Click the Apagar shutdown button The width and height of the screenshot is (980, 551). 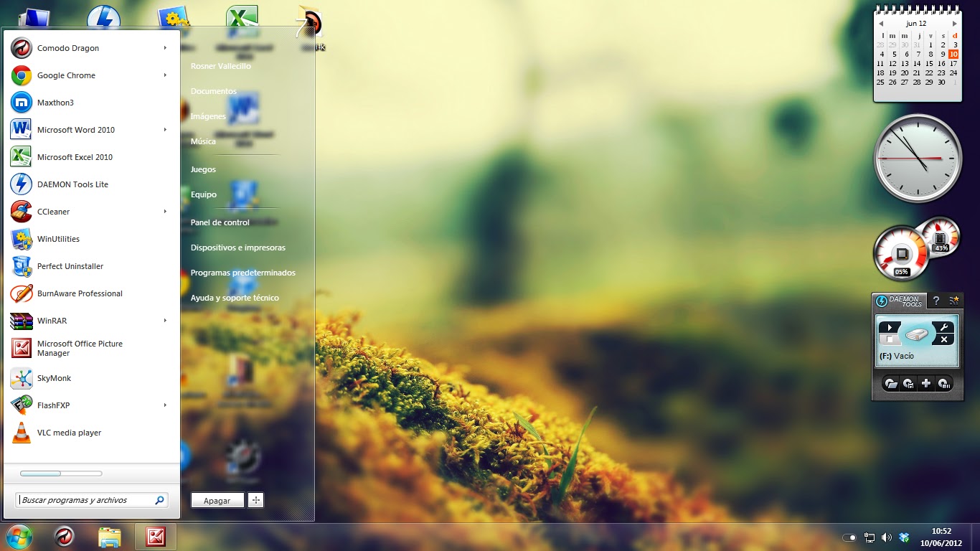[x=217, y=500]
